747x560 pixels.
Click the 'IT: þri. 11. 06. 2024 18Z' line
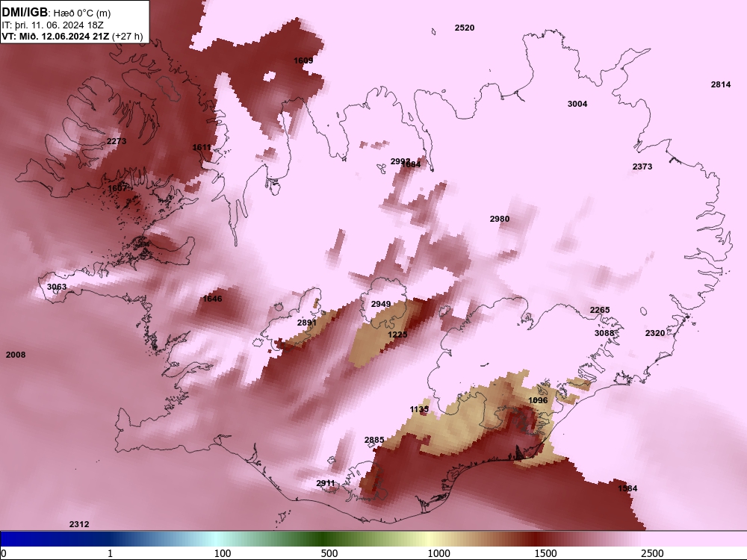pos(52,25)
